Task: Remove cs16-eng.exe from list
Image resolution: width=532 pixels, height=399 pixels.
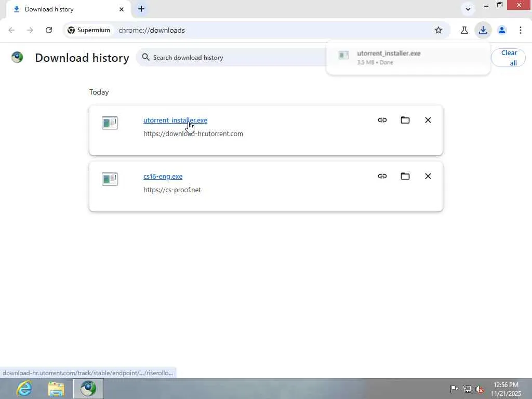Action: tap(428, 176)
